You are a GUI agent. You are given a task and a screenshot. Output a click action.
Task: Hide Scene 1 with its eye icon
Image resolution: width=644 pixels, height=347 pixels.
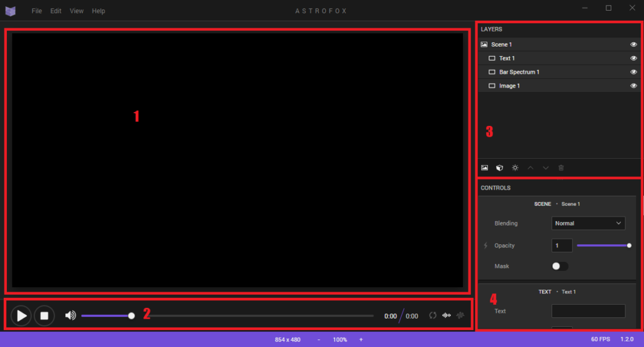click(633, 45)
